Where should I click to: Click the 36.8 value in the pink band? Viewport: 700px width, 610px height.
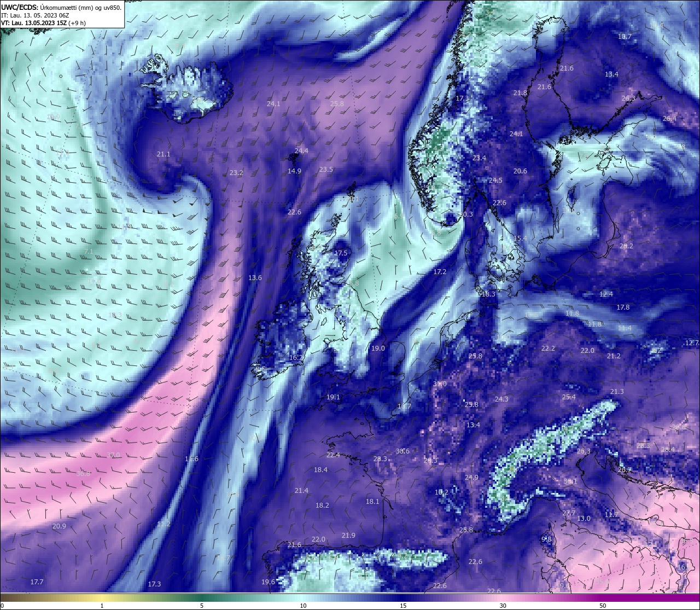coord(83,473)
